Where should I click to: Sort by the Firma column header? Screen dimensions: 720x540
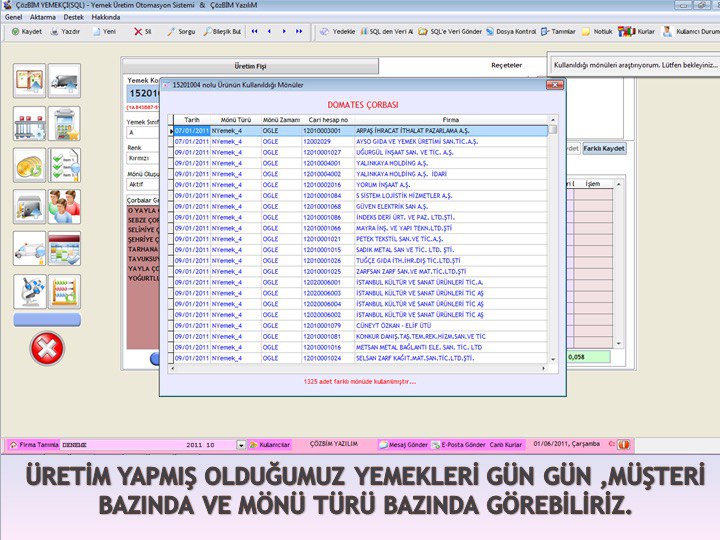(451, 119)
